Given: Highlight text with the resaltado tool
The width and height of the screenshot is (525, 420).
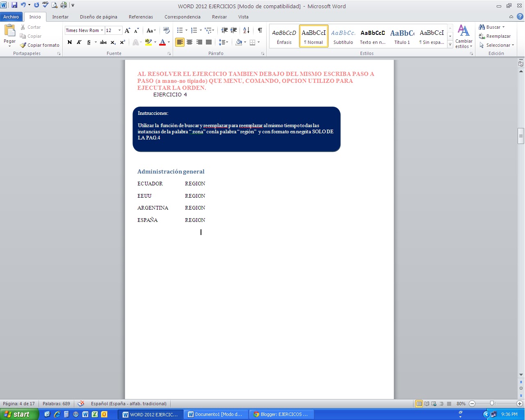Looking at the screenshot, I should (148, 42).
